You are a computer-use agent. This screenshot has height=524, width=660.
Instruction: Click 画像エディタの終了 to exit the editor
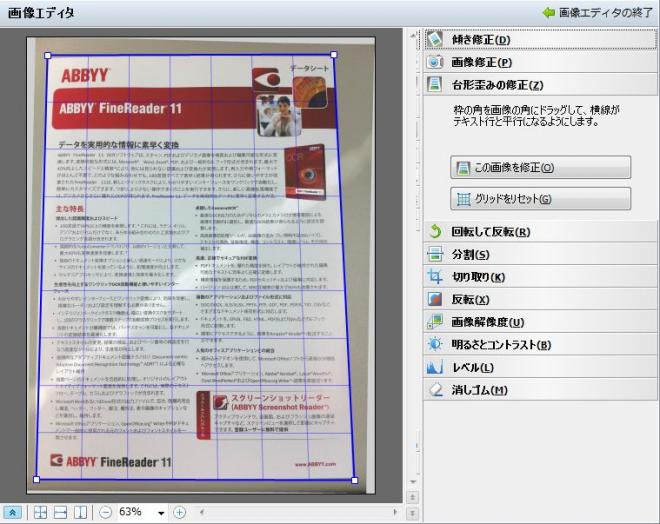pos(605,13)
